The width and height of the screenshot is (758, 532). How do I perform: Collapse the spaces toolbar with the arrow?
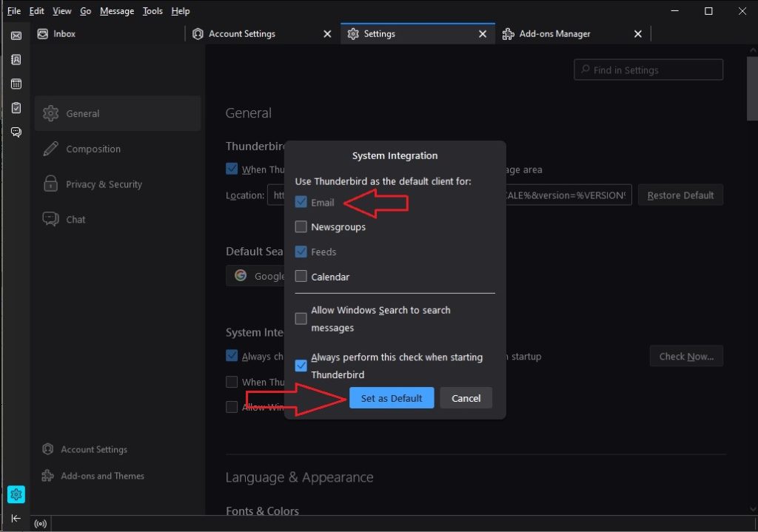point(16,519)
